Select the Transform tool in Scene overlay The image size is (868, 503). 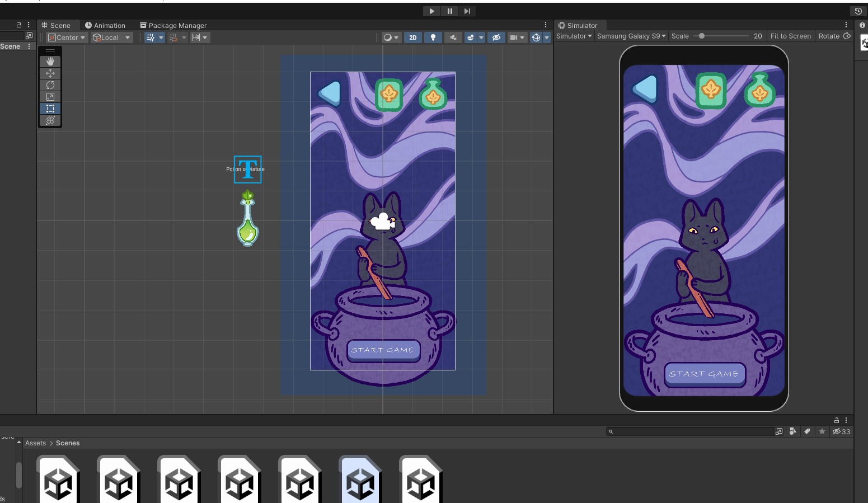point(50,120)
